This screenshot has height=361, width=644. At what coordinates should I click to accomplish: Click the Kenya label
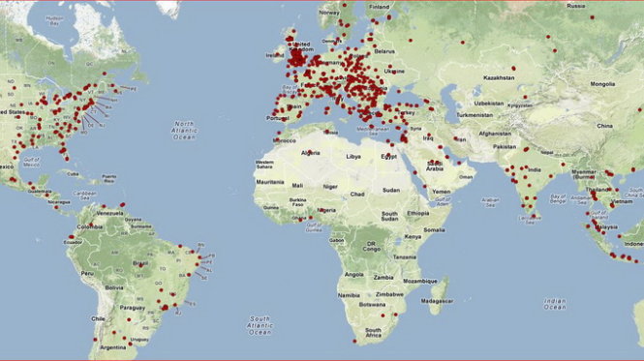413,236
